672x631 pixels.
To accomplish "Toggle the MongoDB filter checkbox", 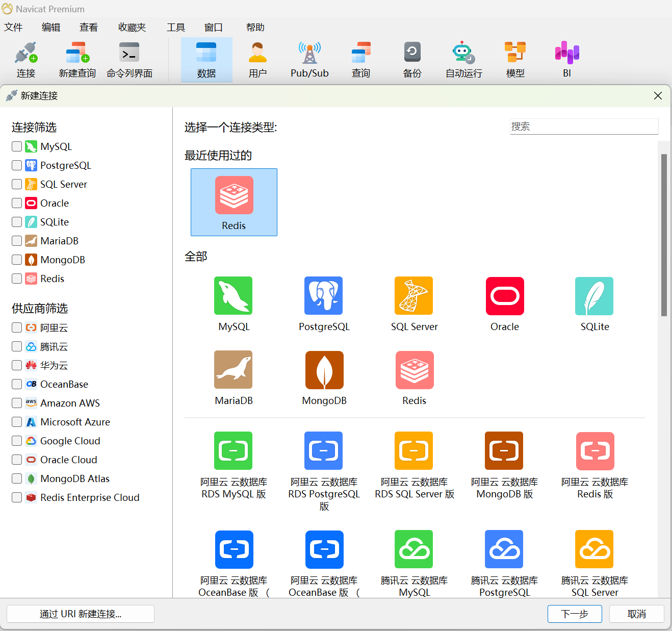I will (17, 260).
